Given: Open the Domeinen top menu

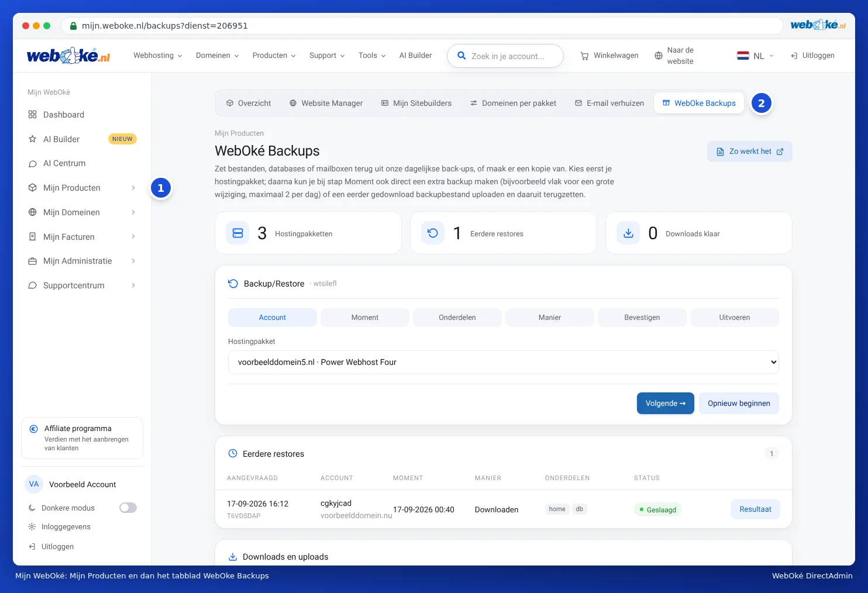Looking at the screenshot, I should point(218,56).
